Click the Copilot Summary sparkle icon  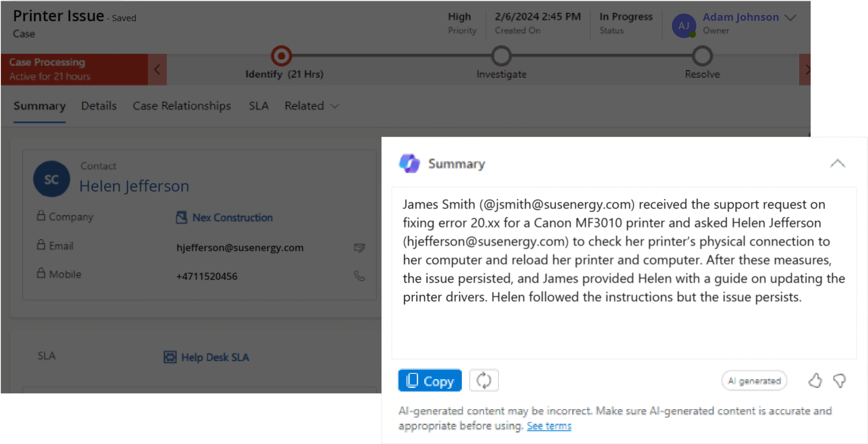click(x=410, y=163)
